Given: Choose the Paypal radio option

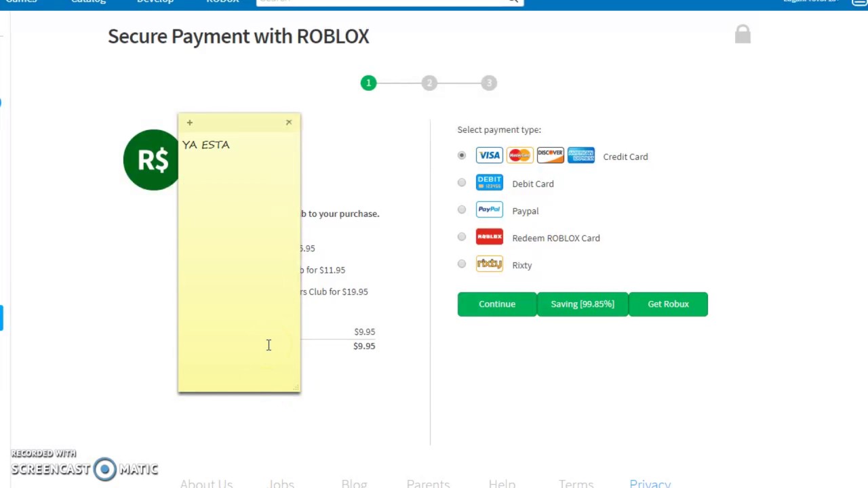Looking at the screenshot, I should click(462, 209).
